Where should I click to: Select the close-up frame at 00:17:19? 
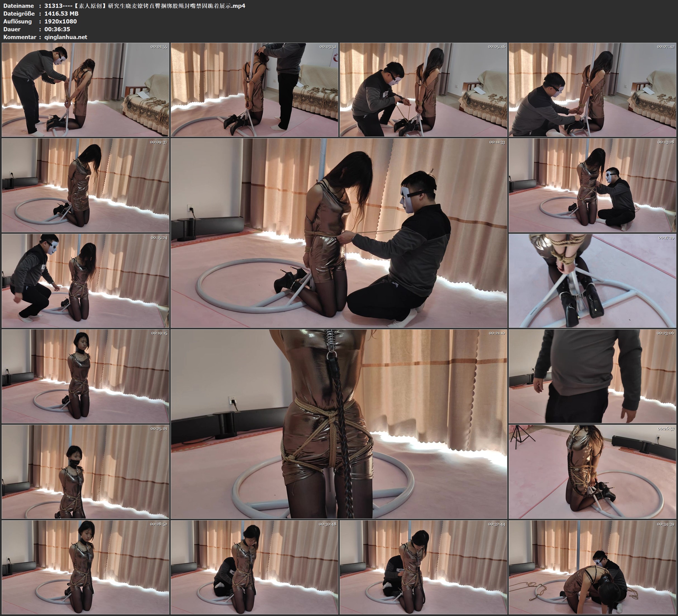pyautogui.click(x=592, y=281)
